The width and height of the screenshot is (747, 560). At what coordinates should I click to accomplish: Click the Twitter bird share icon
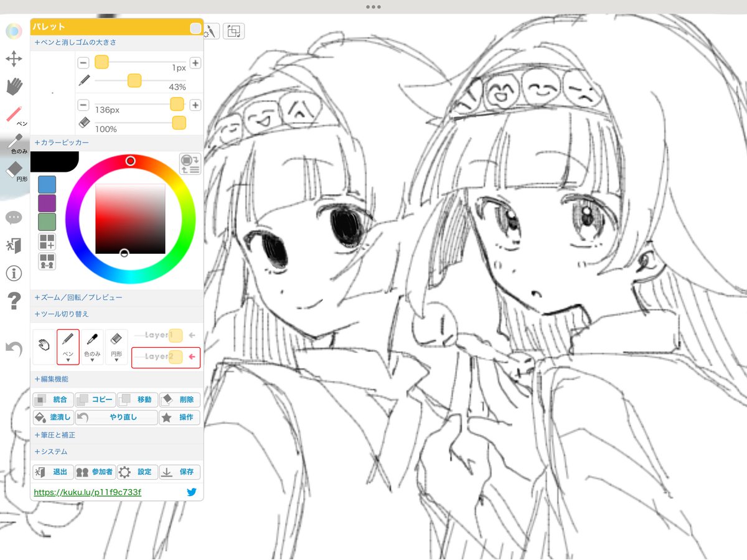192,492
